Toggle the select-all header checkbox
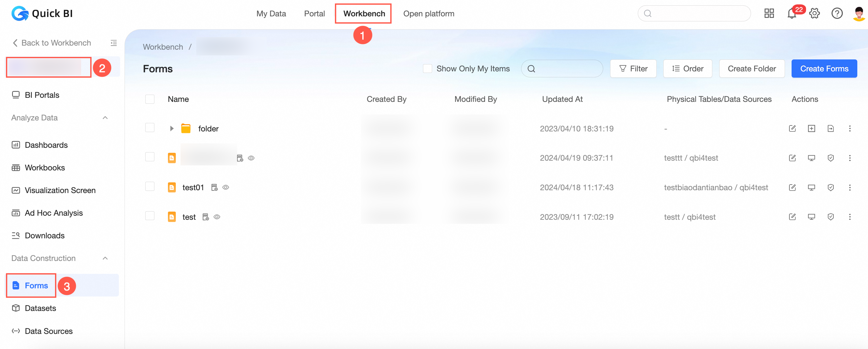868x349 pixels. click(150, 99)
